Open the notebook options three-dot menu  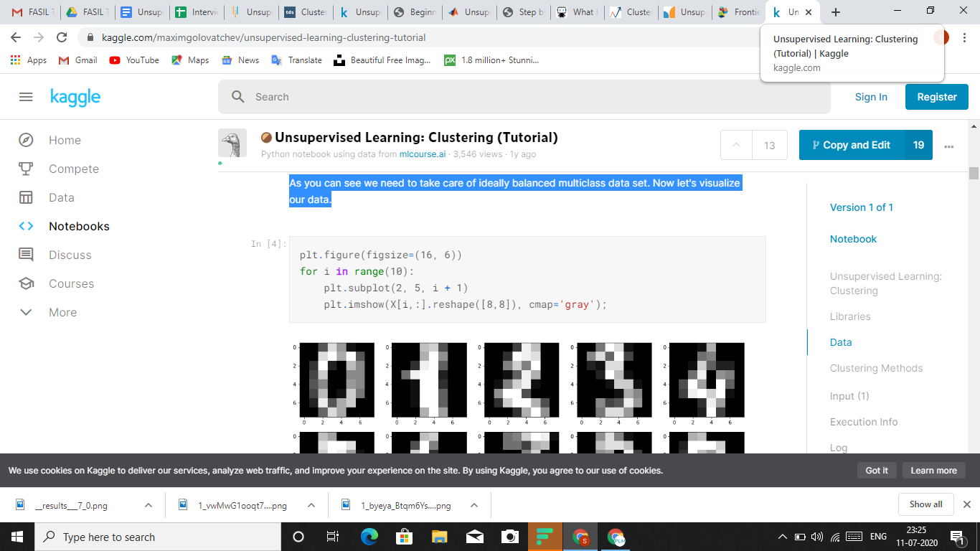[949, 146]
